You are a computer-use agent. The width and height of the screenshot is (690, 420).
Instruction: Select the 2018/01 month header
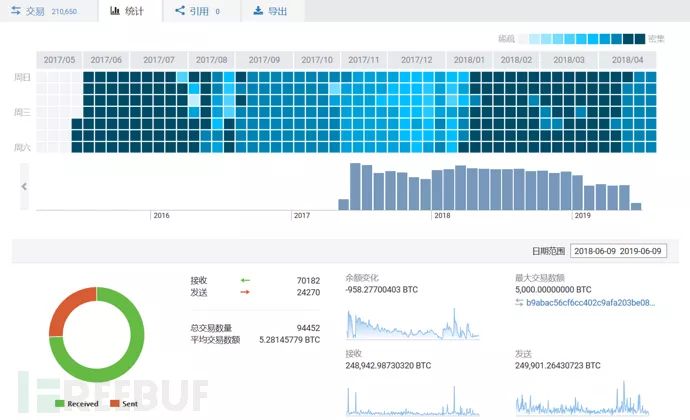469,60
